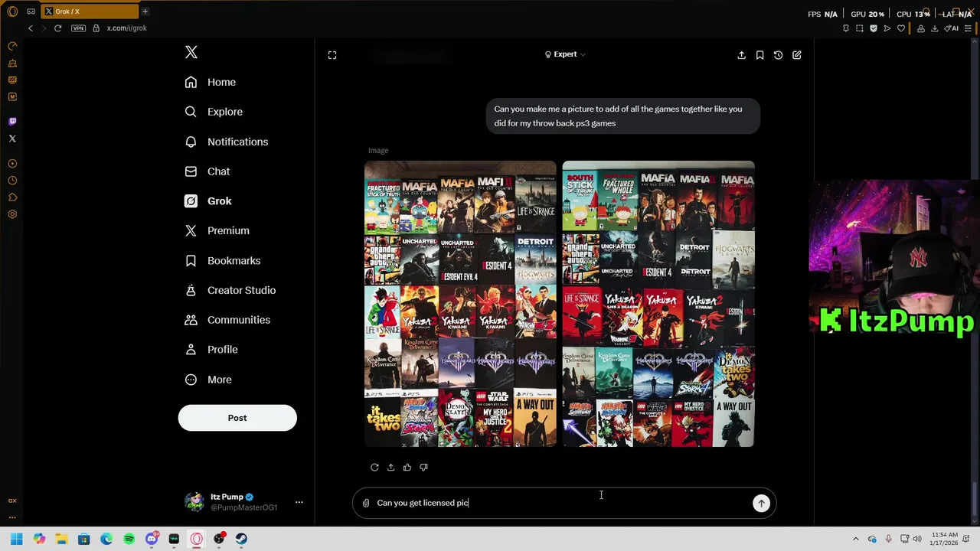Open Opera sidebar history clock icon
Image resolution: width=980 pixels, height=551 pixels.
[12, 181]
